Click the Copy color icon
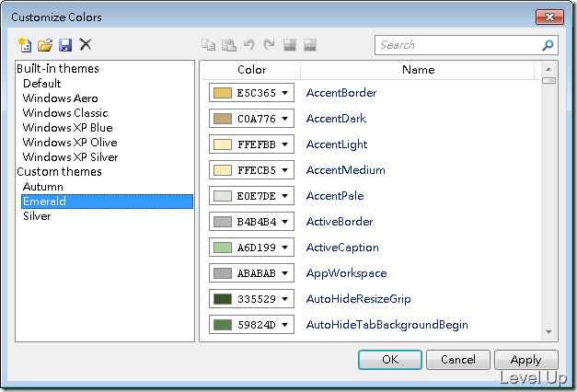This screenshot has height=392, width=577. click(208, 45)
